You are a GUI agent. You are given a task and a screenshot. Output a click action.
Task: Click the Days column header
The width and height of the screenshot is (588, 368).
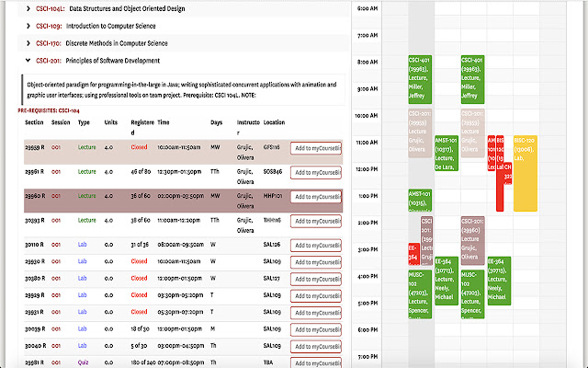click(x=217, y=122)
